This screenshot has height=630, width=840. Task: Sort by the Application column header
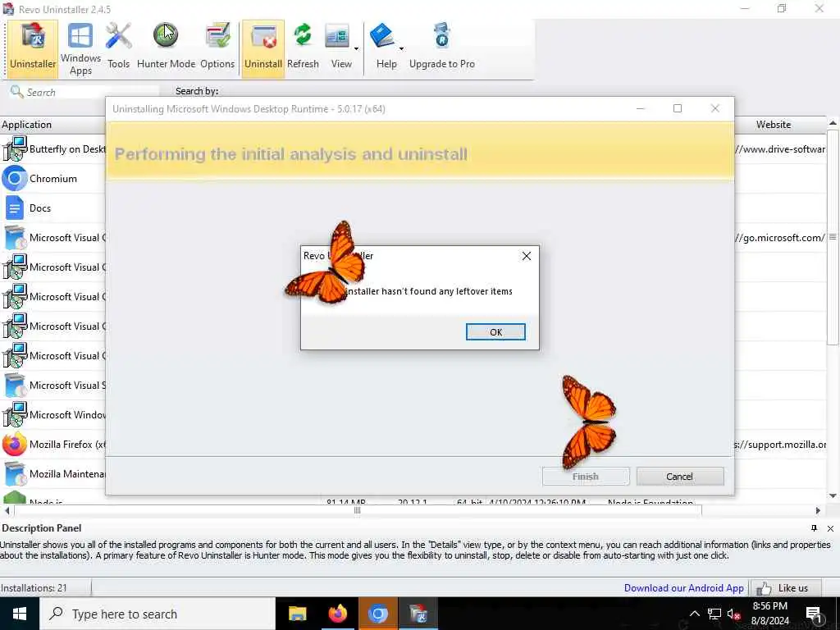[x=52, y=125]
